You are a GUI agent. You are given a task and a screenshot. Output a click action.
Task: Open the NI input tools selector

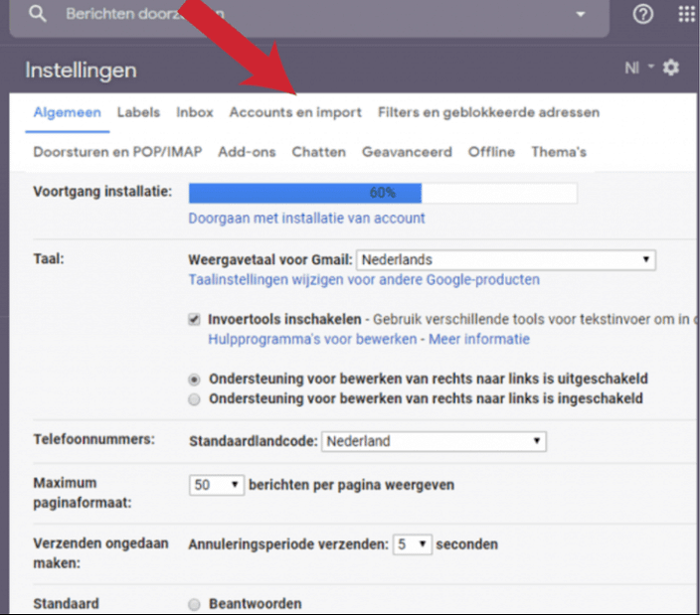[636, 68]
